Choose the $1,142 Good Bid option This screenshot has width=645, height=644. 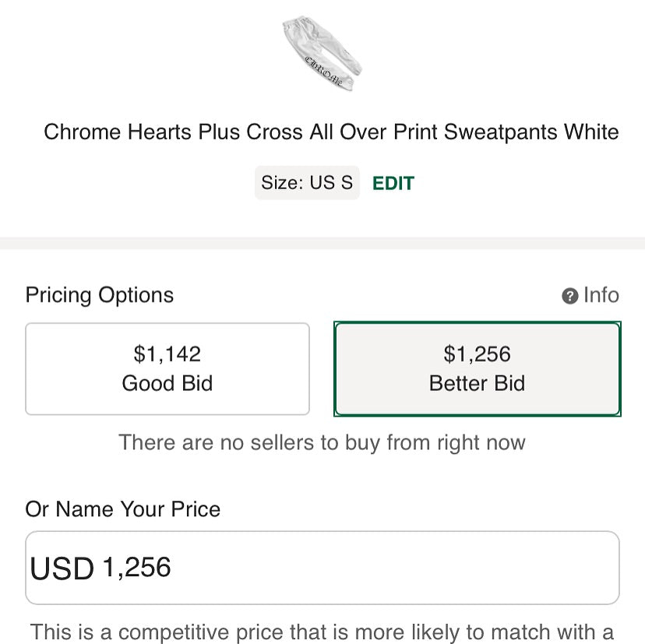(x=167, y=368)
